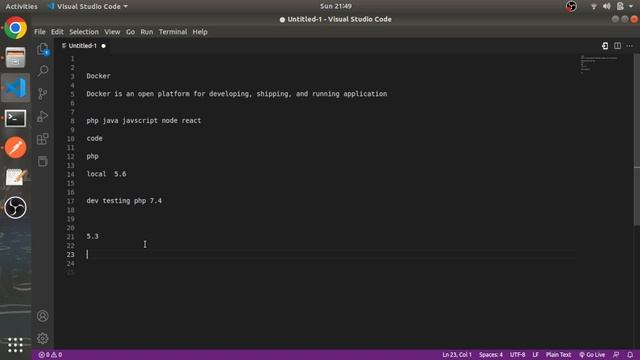Open the Run and Debug view
The height and width of the screenshot is (360, 640).
pyautogui.click(x=43, y=116)
